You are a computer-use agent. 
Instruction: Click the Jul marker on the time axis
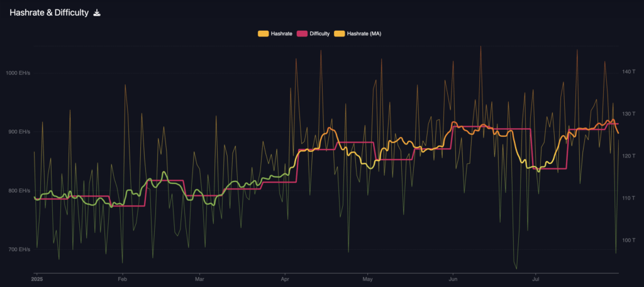535,278
